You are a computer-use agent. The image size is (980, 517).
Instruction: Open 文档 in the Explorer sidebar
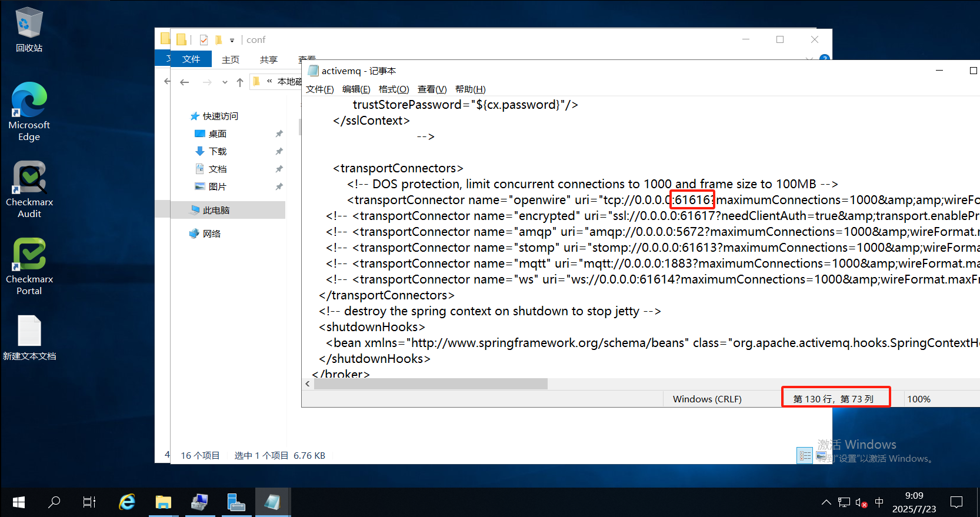(218, 169)
